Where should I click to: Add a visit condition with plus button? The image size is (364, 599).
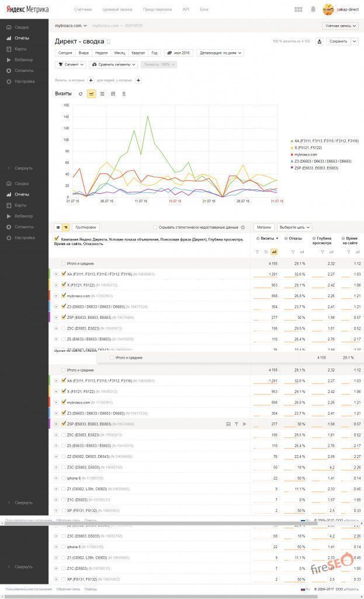pos(91,80)
